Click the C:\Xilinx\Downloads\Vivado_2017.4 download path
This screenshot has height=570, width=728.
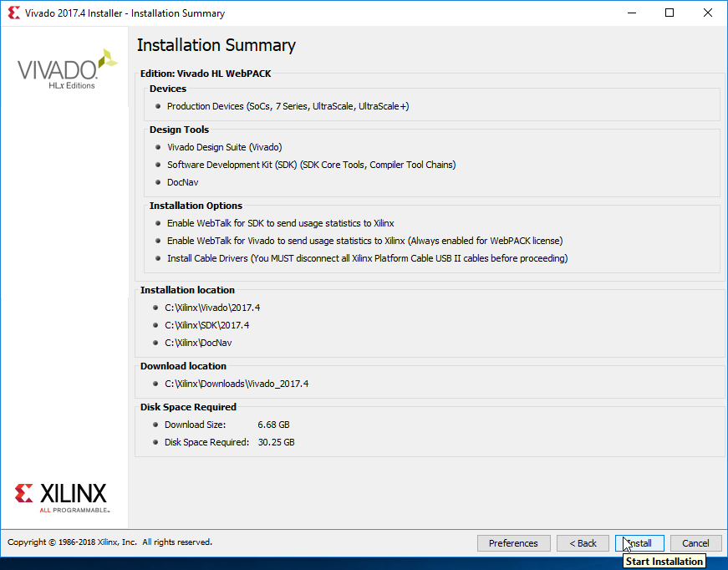point(237,384)
